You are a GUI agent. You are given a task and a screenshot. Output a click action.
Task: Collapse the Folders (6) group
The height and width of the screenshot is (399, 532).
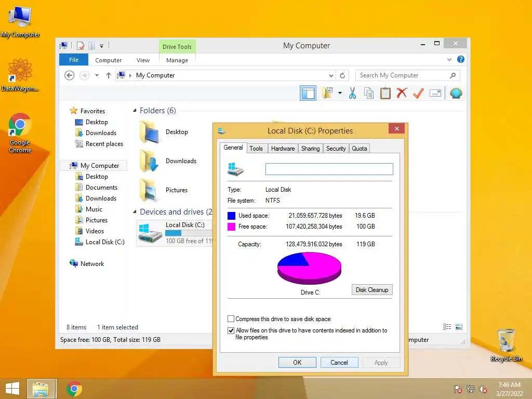pyautogui.click(x=135, y=111)
